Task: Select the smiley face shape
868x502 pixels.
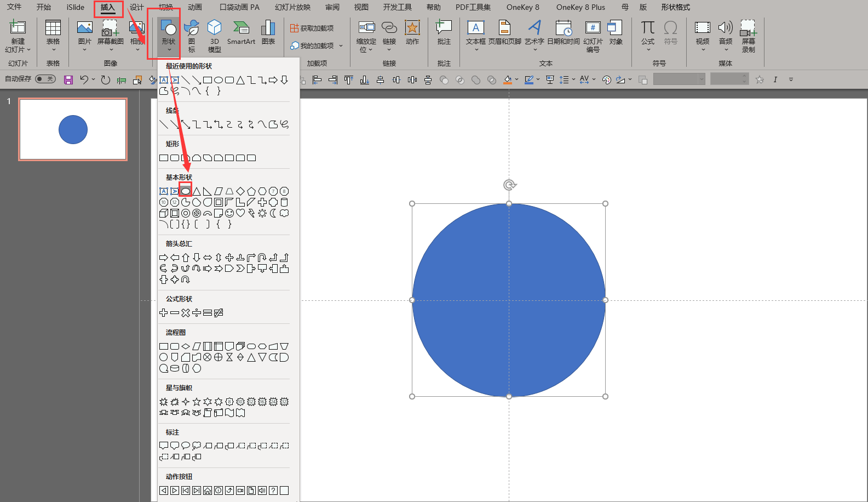Action: pos(229,213)
